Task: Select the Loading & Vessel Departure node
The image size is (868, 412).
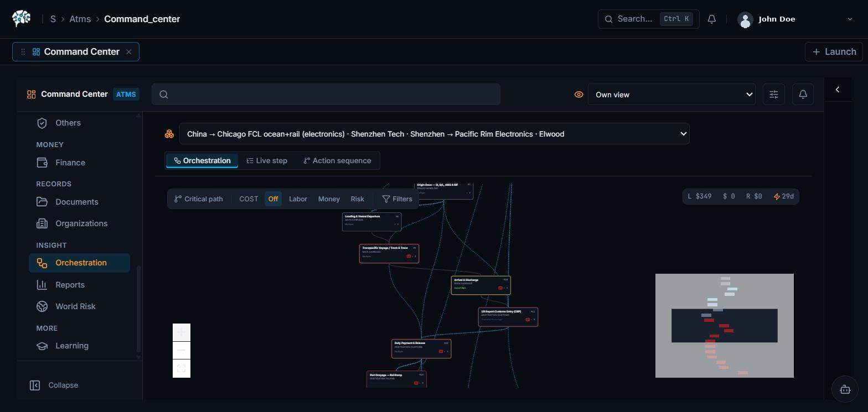Action: pos(372,222)
